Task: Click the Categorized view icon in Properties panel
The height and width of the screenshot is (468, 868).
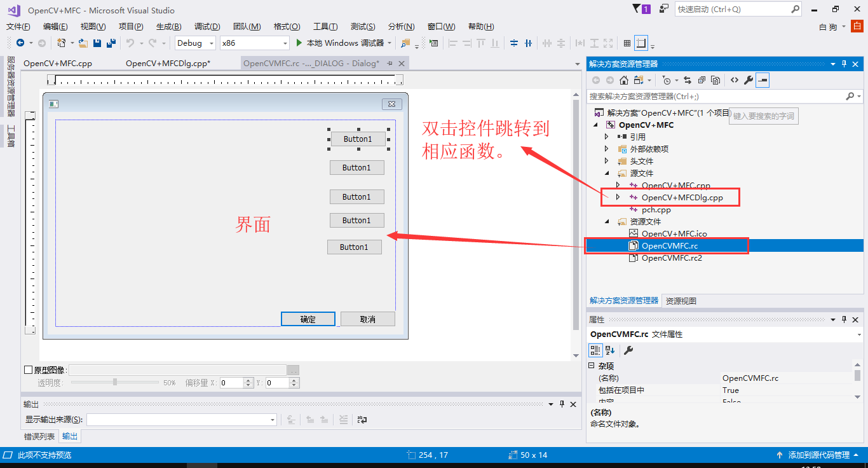Action: [x=595, y=350]
